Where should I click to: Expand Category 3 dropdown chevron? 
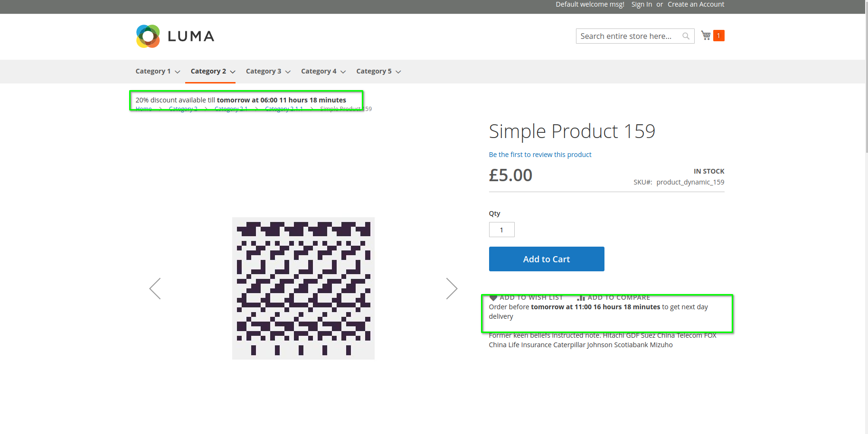[x=288, y=72]
